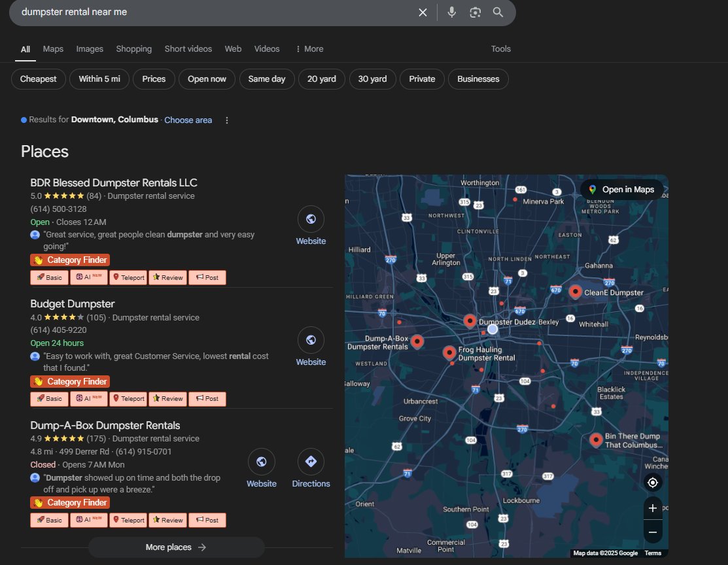
Task: Click Basic button under Dump-A-Box listing
Action: point(49,520)
